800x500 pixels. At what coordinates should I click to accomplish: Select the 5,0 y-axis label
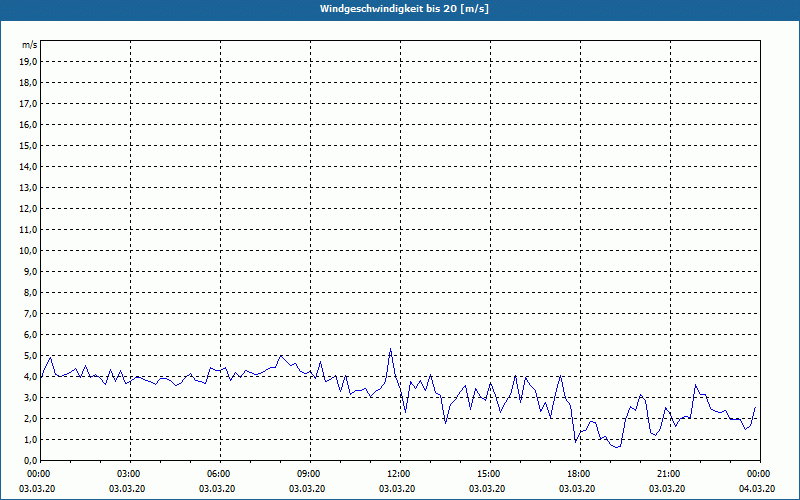click(29, 355)
